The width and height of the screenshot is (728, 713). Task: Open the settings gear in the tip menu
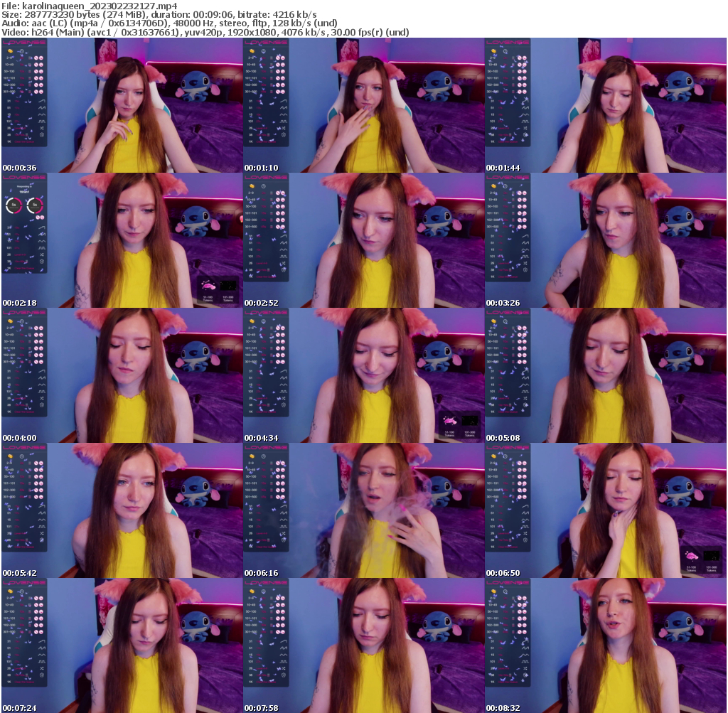41,134
